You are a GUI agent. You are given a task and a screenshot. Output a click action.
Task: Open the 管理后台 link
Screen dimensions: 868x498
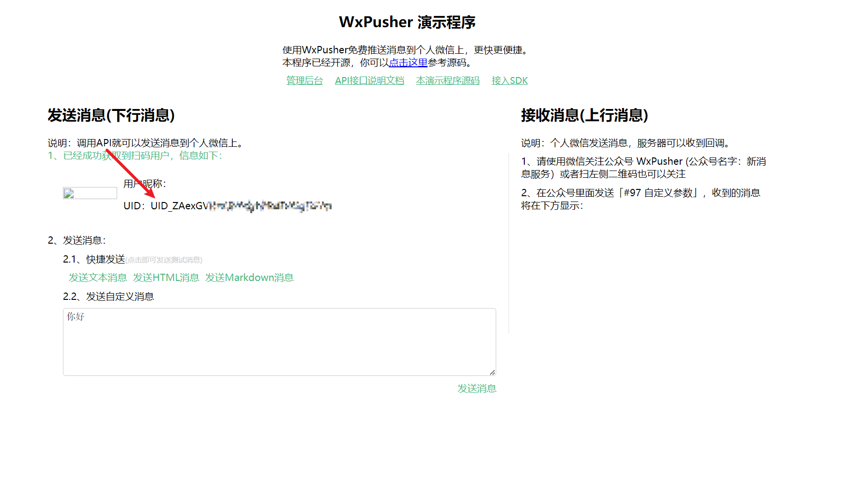point(305,80)
